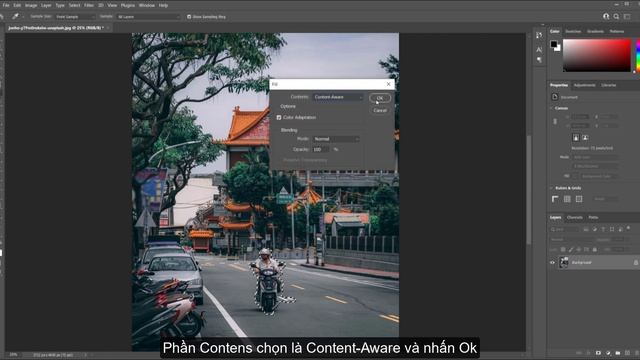Switch to the Gradients tab
The image size is (640, 360).
tap(595, 31)
